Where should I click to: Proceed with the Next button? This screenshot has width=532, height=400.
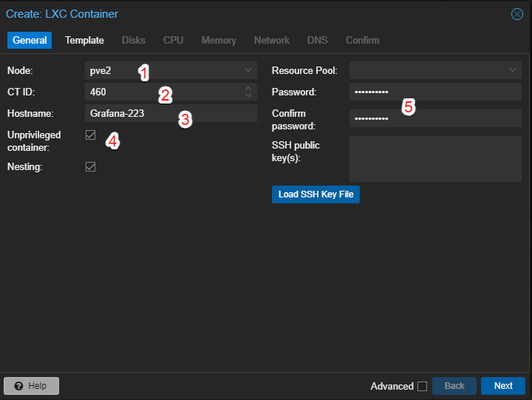[503, 386]
